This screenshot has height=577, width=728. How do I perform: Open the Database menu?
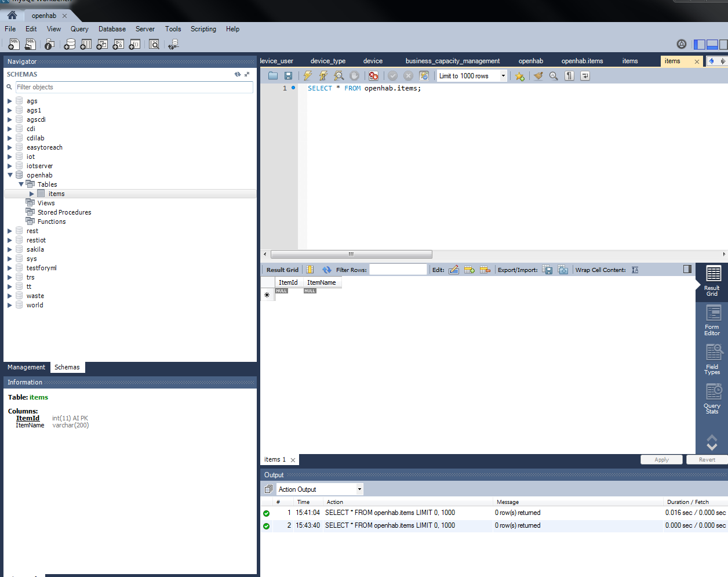[112, 29]
